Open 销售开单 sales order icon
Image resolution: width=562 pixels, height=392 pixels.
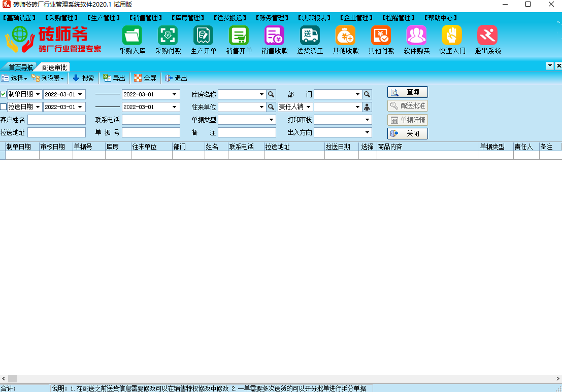[239, 40]
